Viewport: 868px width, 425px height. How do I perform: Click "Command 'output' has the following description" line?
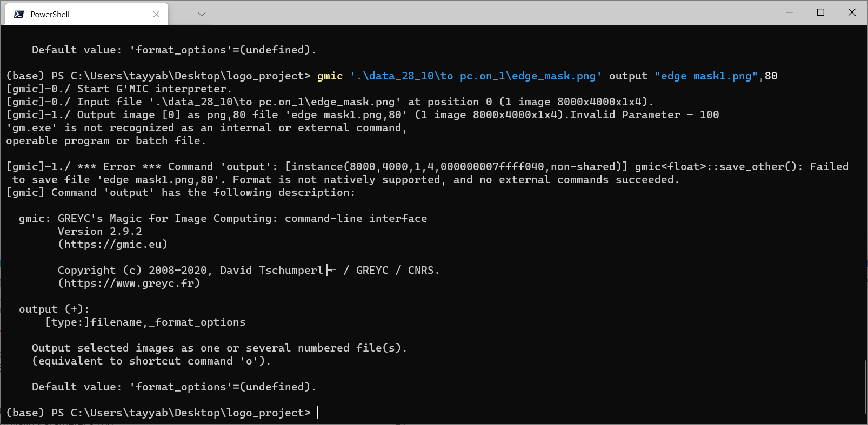tap(181, 193)
